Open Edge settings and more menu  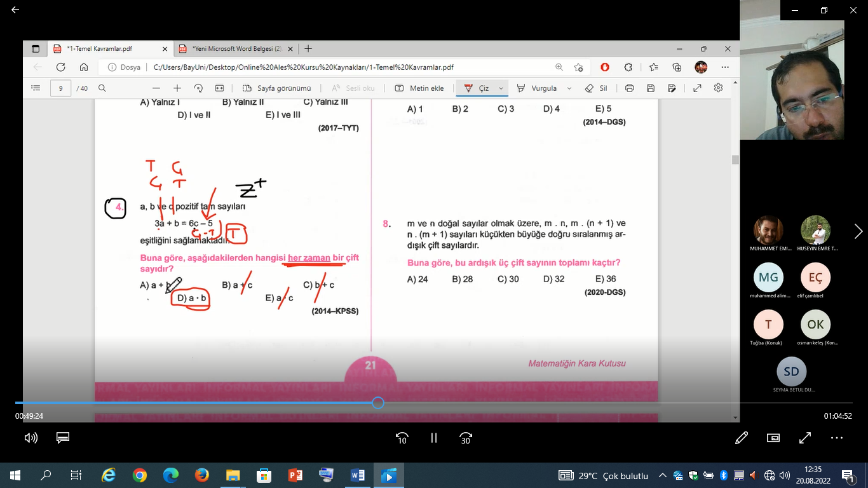(724, 67)
